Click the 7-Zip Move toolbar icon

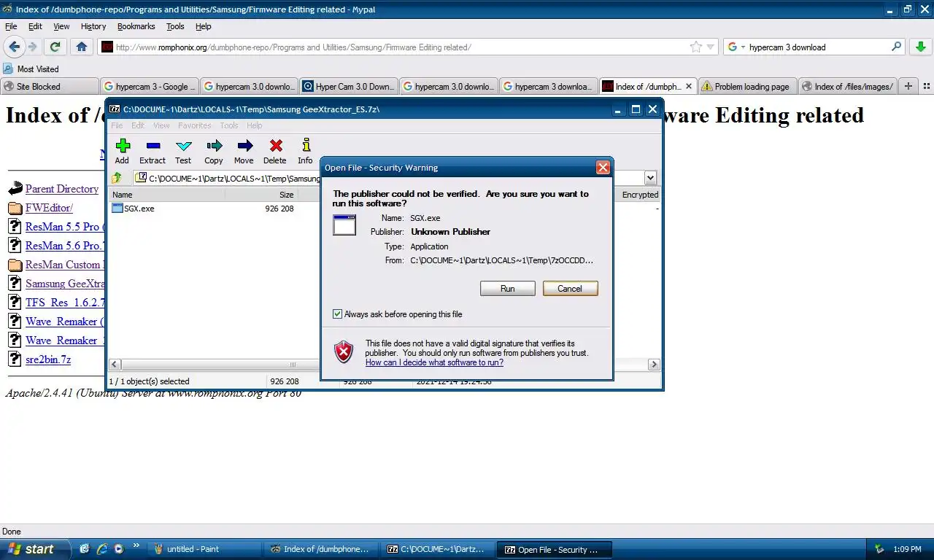[244, 146]
